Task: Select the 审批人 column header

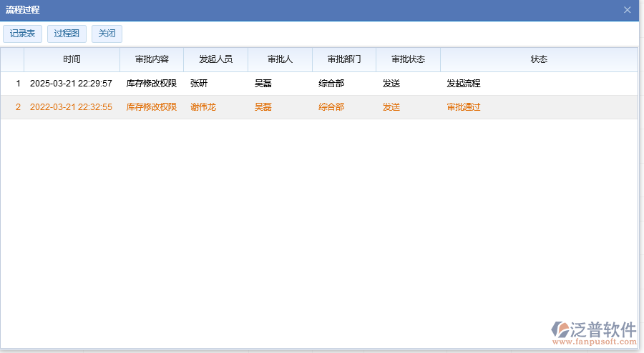Action: coord(280,59)
